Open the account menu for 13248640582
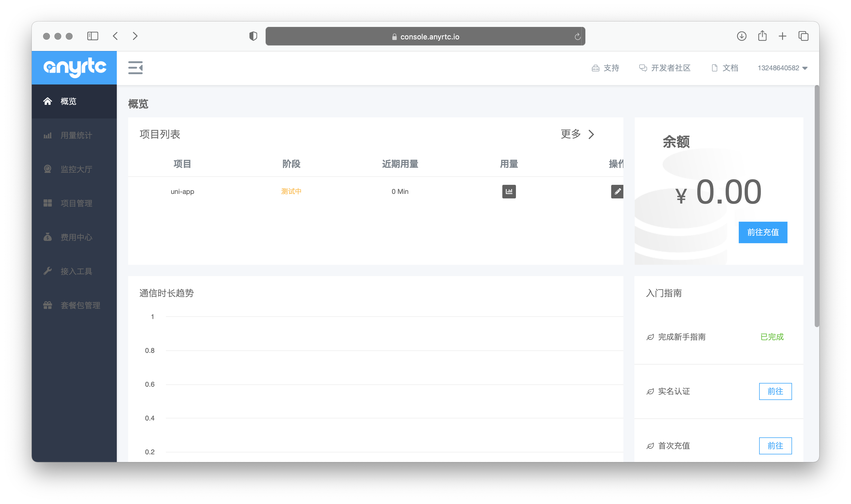851x504 pixels. [x=782, y=67]
